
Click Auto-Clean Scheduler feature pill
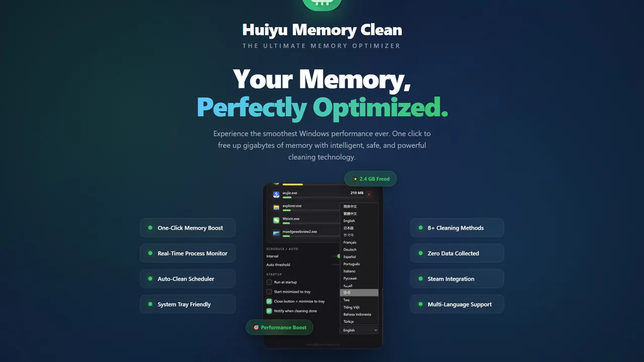(x=188, y=279)
